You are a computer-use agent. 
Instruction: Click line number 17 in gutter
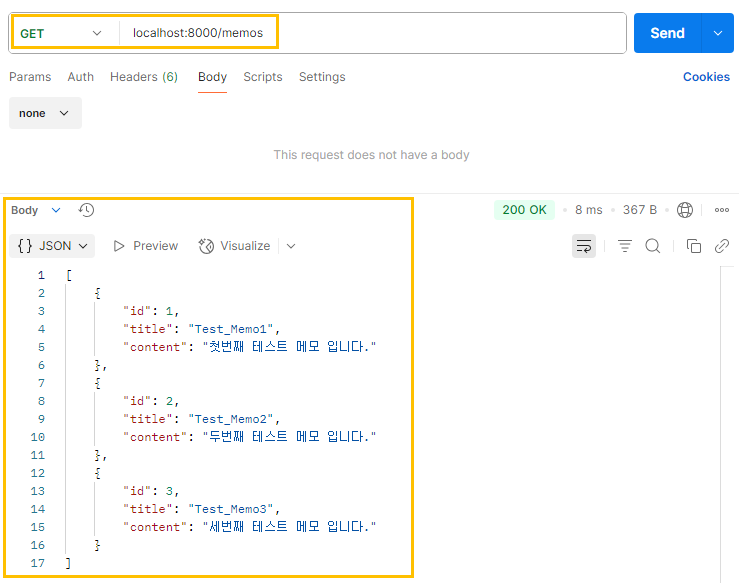[38, 563]
